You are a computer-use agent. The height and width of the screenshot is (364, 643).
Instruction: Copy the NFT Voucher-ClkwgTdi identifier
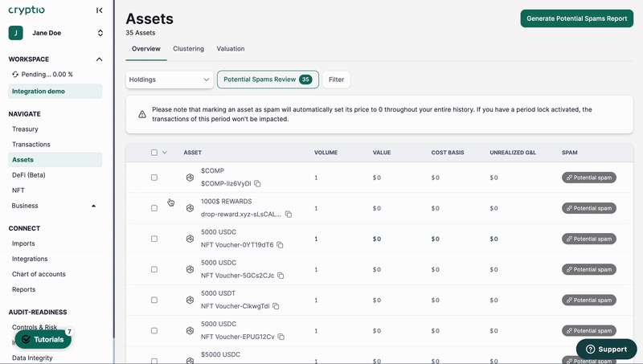[276, 306]
